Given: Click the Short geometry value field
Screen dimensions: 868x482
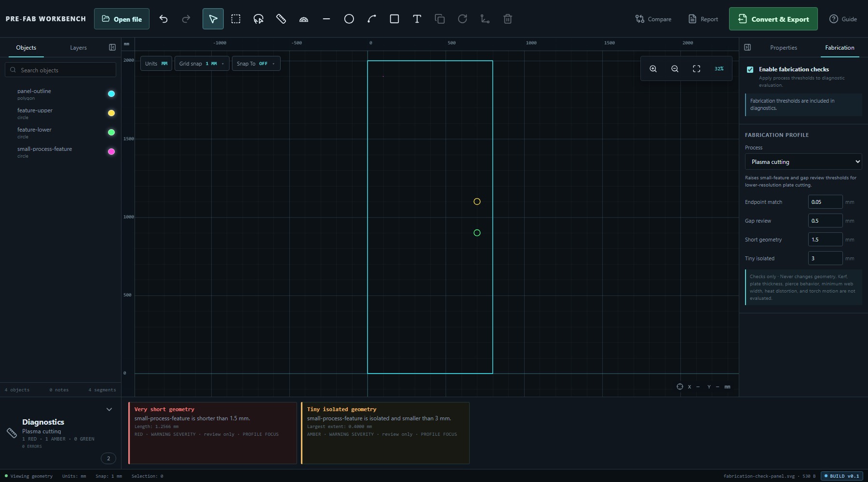Looking at the screenshot, I should pos(825,240).
